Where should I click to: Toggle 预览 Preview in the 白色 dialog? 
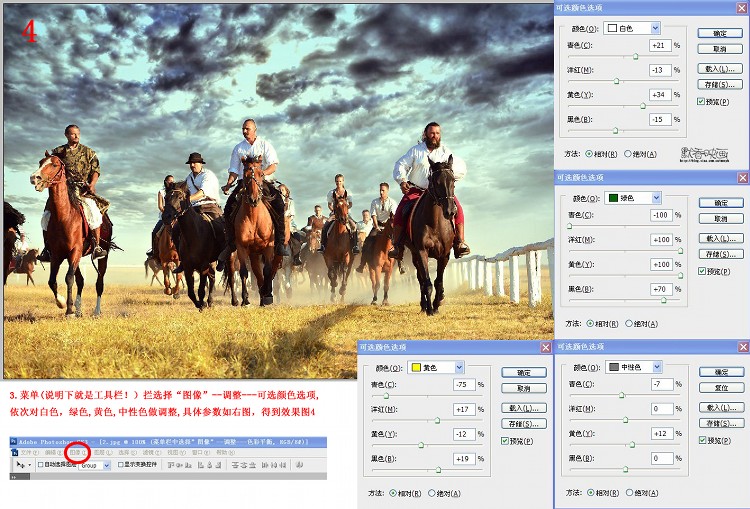click(700, 101)
